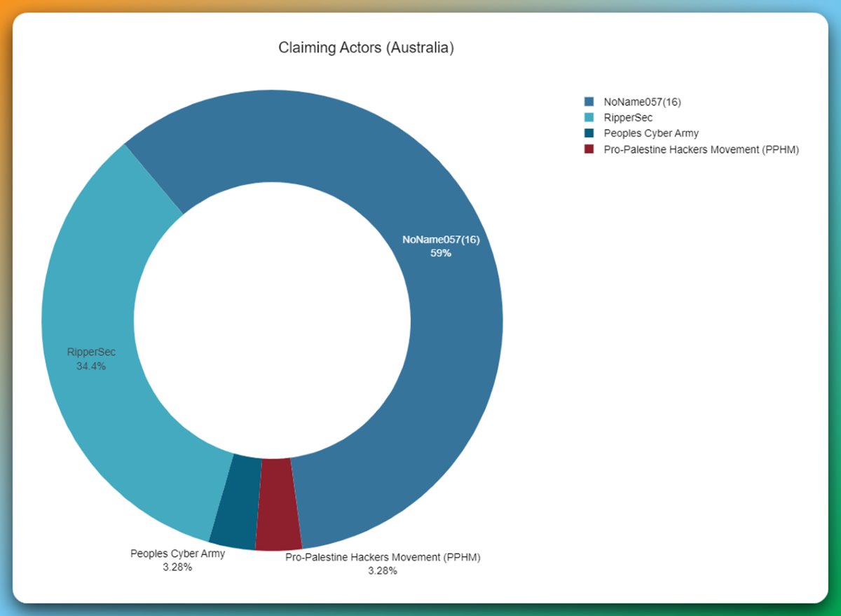Screen dimensions: 841x616
Task: Select the Pro-Palestine Hackers Movement label below the chart
Action: [383, 564]
